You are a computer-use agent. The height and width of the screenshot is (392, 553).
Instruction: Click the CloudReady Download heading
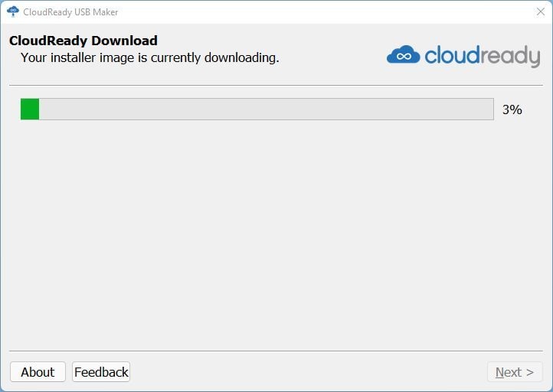[83, 41]
